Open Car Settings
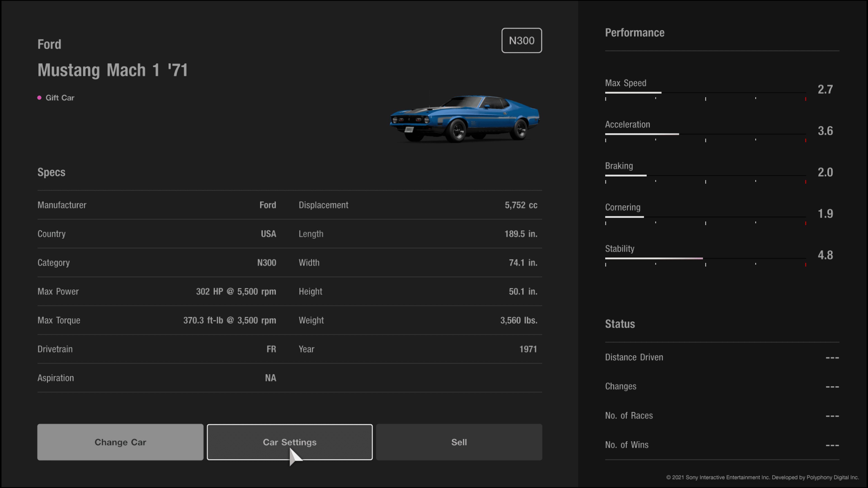The height and width of the screenshot is (488, 868). pyautogui.click(x=290, y=442)
